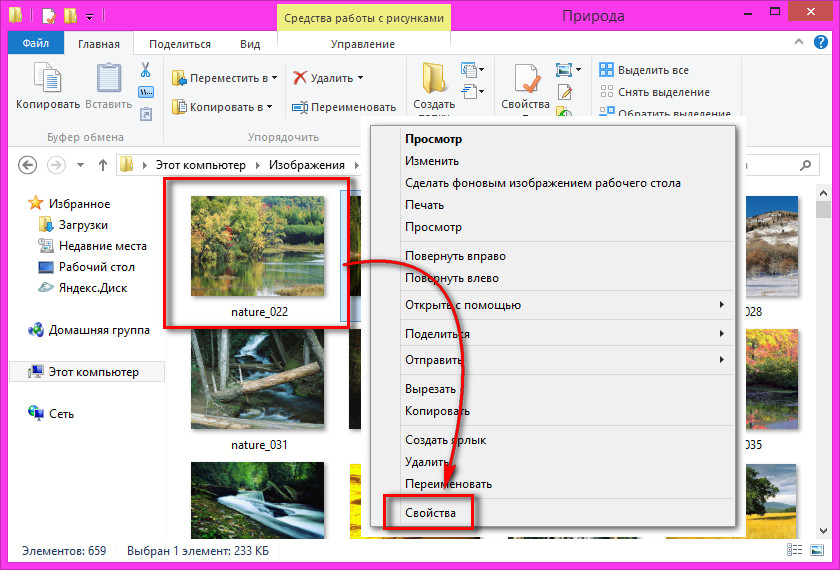Choose Вырезать in context menu

pos(431,389)
